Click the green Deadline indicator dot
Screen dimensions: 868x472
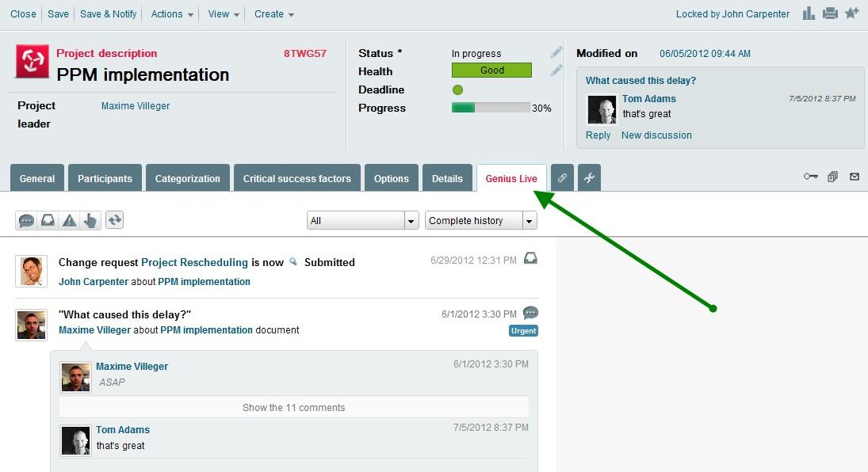(x=458, y=89)
